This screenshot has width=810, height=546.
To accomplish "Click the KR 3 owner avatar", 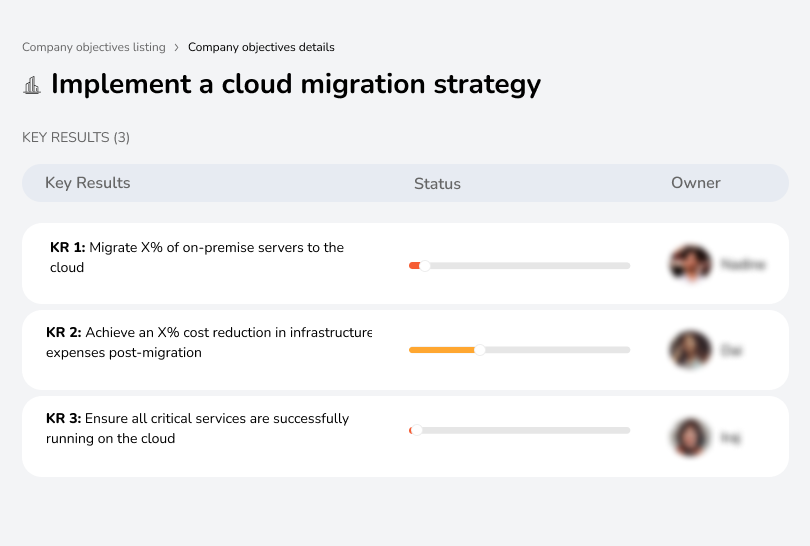I will [691, 438].
